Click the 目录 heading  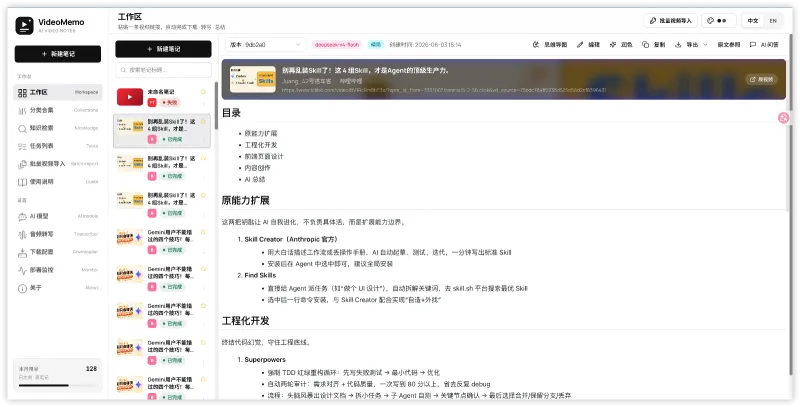pyautogui.click(x=231, y=113)
